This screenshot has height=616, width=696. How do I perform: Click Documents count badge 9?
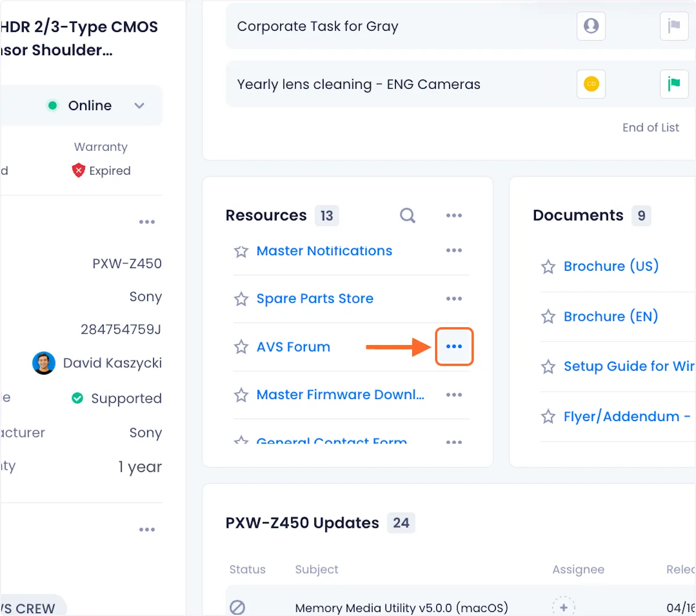click(x=641, y=216)
